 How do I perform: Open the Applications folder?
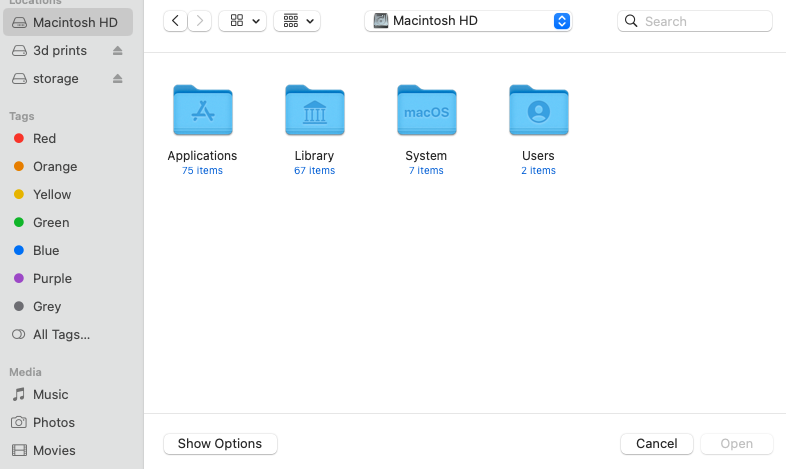click(x=203, y=110)
